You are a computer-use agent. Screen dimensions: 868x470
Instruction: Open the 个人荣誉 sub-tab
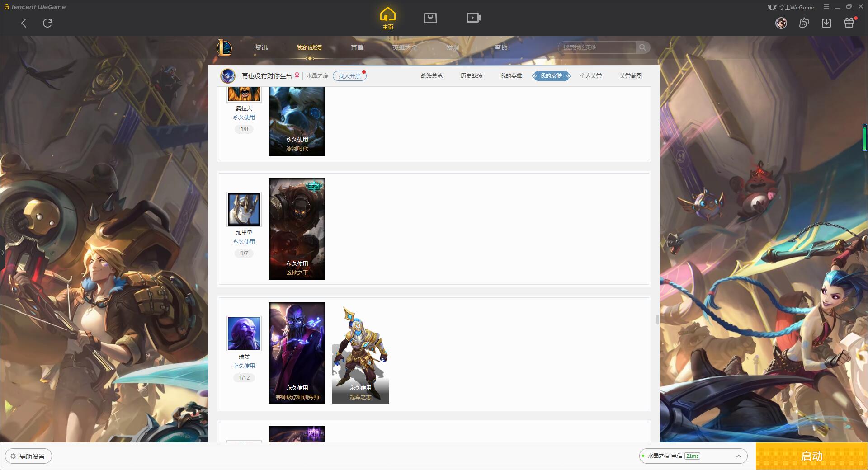pyautogui.click(x=591, y=76)
